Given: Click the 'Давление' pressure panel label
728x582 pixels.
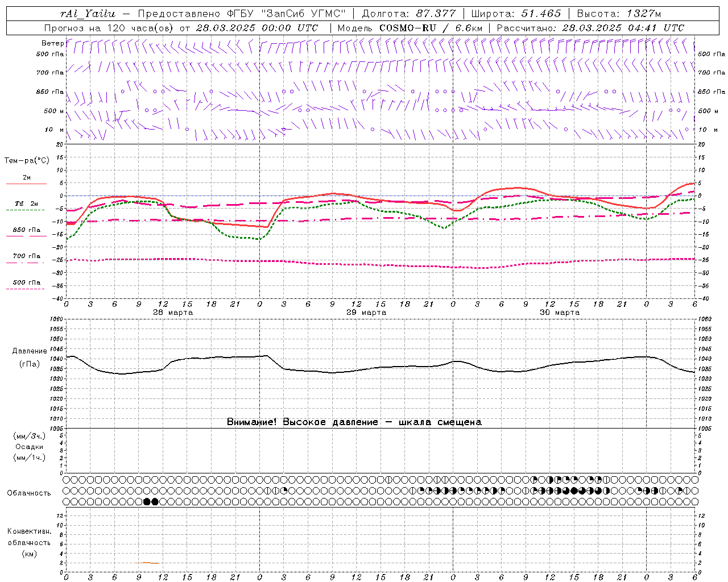Looking at the screenshot, I should [30, 351].
